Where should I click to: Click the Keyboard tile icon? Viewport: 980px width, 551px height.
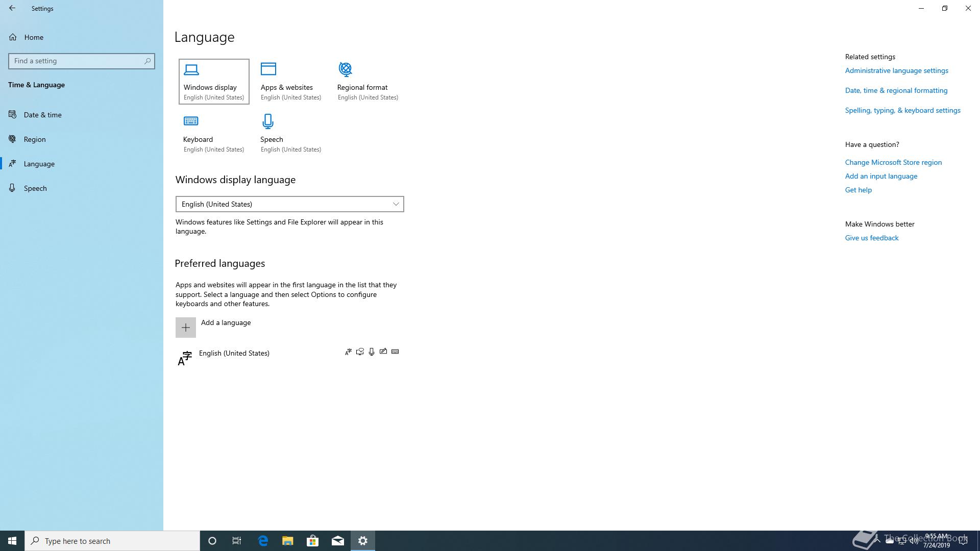(191, 121)
